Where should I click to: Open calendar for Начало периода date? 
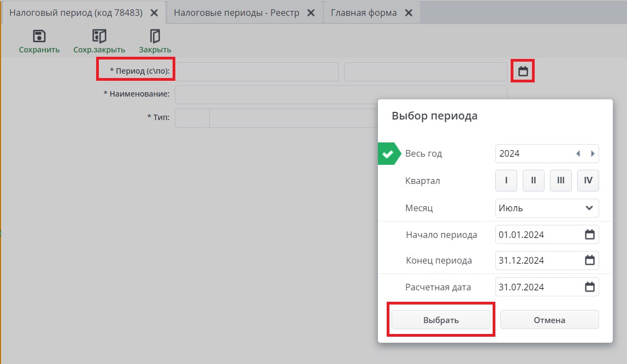[x=590, y=235]
